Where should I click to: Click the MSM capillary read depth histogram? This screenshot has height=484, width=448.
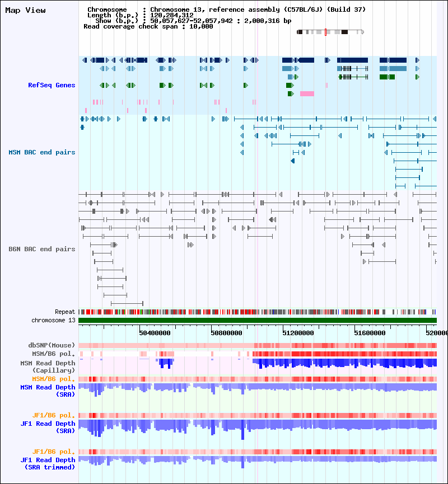pyautogui.click(x=258, y=364)
